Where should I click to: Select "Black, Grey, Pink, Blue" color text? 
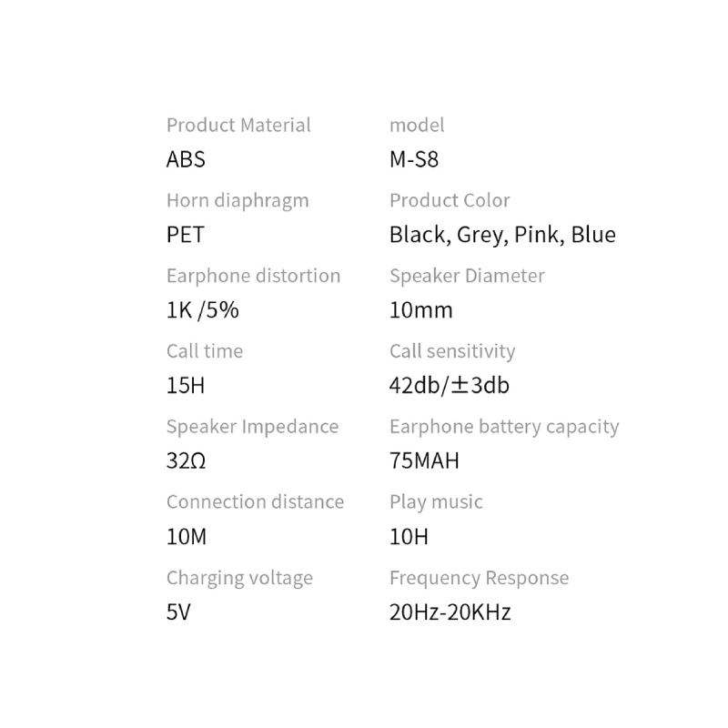pyautogui.click(x=502, y=235)
